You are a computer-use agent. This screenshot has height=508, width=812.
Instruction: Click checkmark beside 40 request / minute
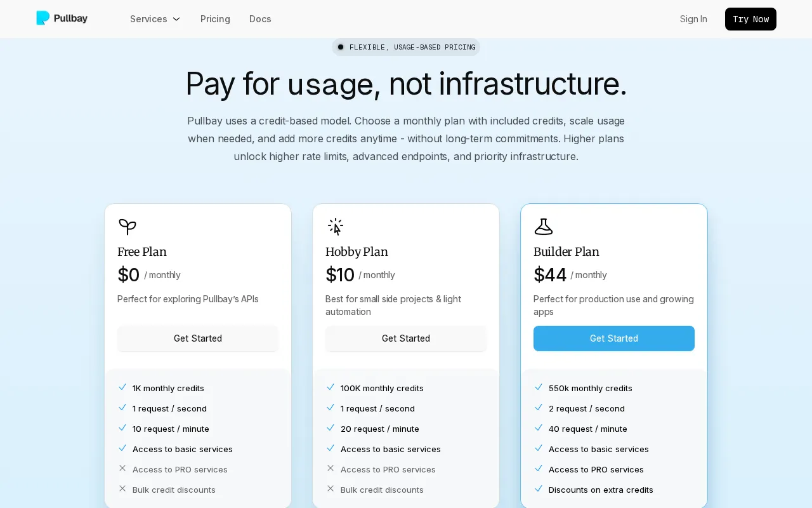pos(539,428)
